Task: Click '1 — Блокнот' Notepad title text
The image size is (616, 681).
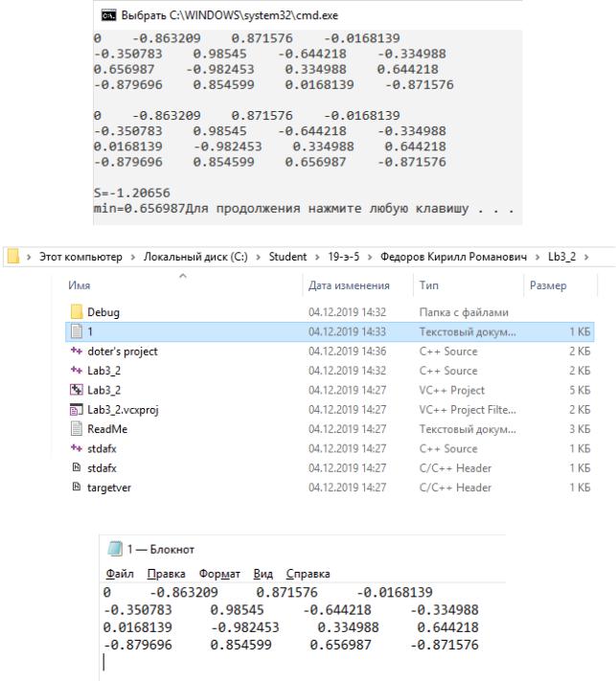Action: (161, 549)
